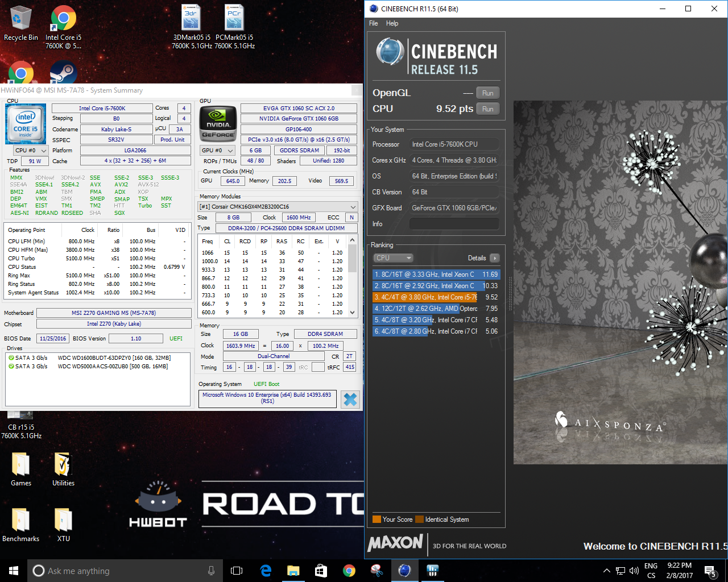Open the Steam desktop shortcut

pos(63,73)
